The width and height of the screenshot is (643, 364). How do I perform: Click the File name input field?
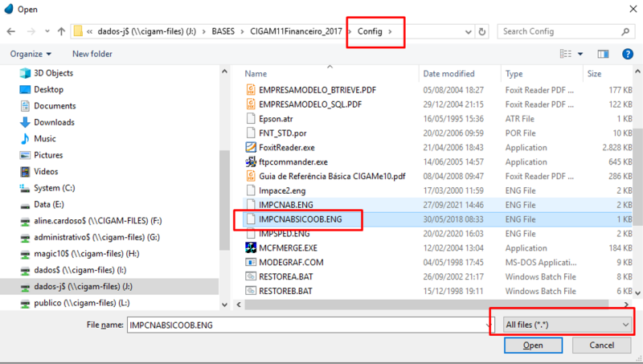[310, 325]
